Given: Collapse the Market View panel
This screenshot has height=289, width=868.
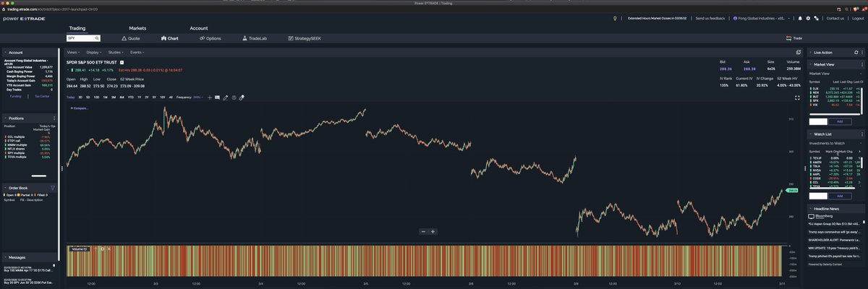Looking at the screenshot, I should click(810, 64).
